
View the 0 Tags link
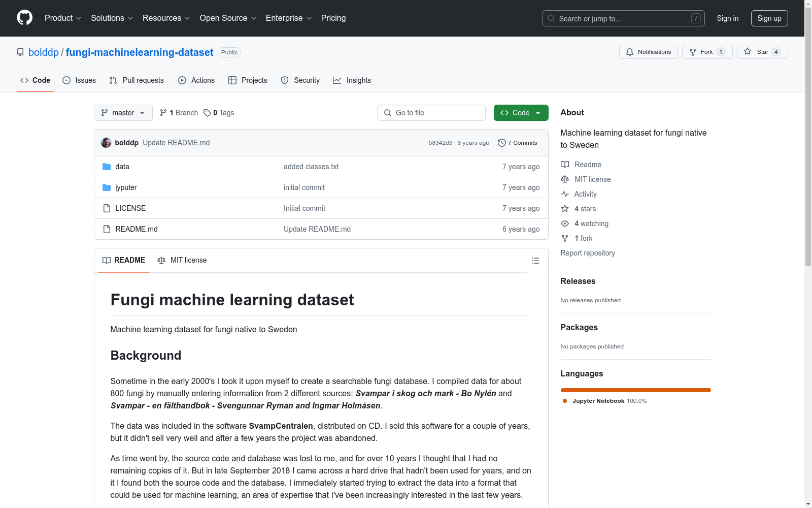(x=219, y=113)
